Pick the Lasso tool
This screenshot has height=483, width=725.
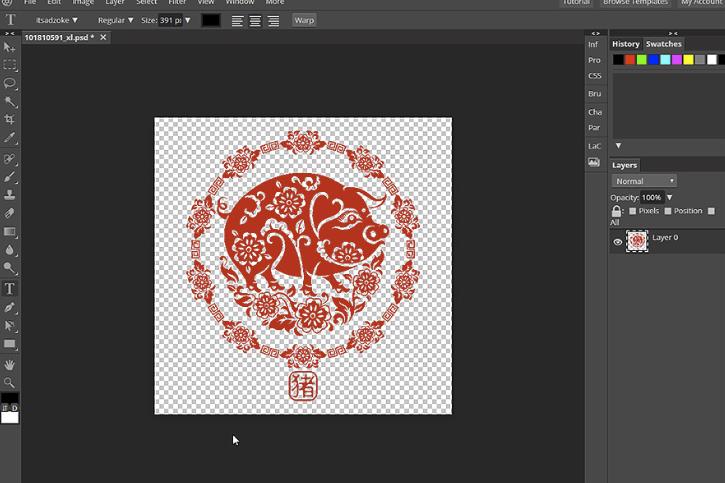tap(10, 83)
